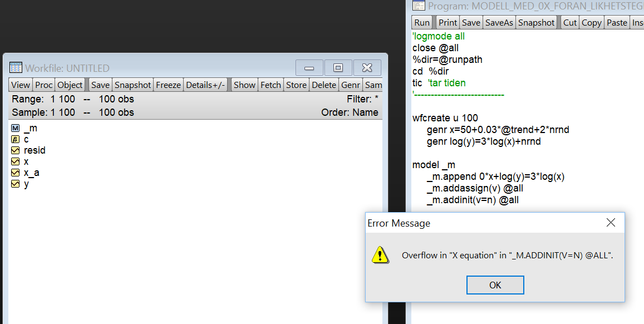Click the model icon next to _m
Viewport: 644px width, 324px height.
coord(15,128)
